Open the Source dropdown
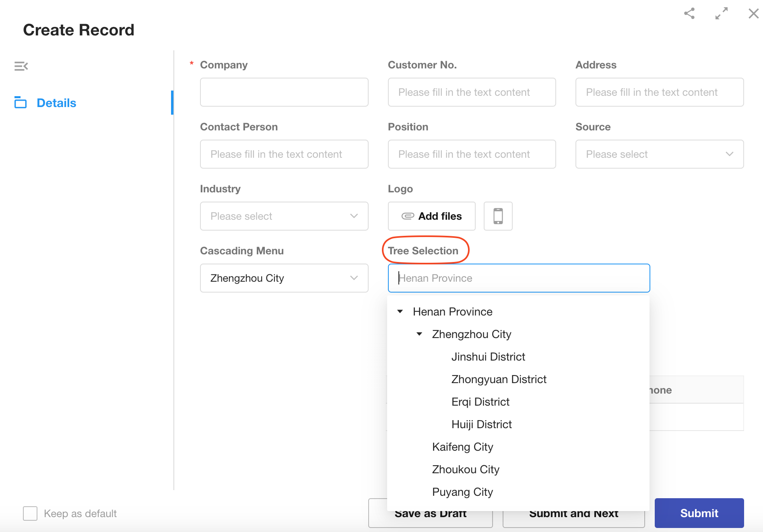Image resolution: width=763 pixels, height=532 pixels. 659,154
